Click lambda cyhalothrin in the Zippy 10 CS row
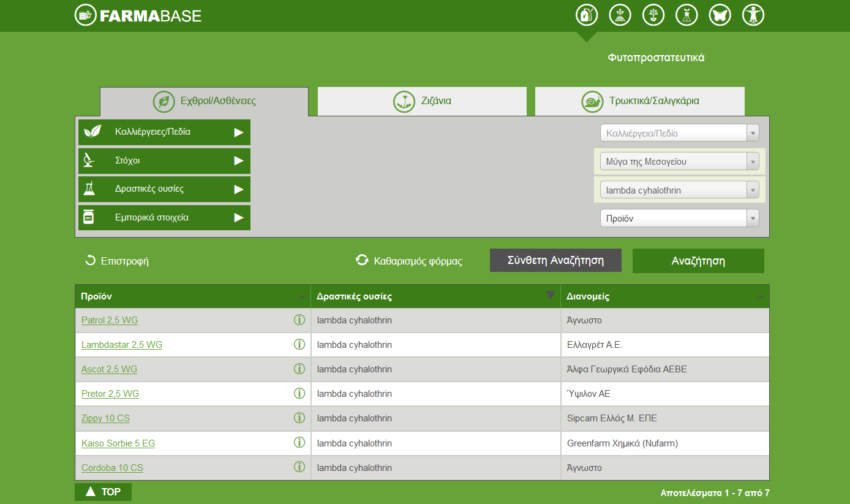The height and width of the screenshot is (504, 850). 355,418
